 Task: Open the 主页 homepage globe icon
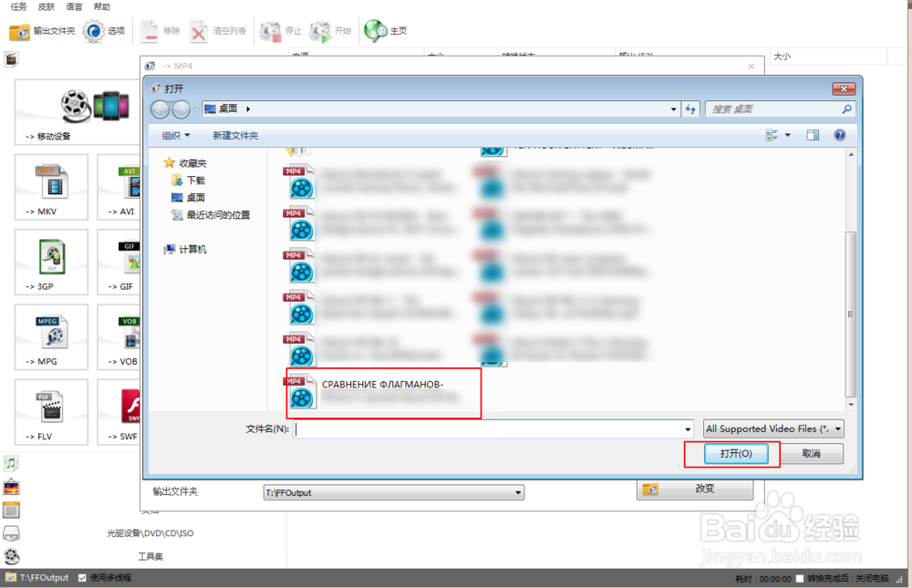[x=376, y=31]
